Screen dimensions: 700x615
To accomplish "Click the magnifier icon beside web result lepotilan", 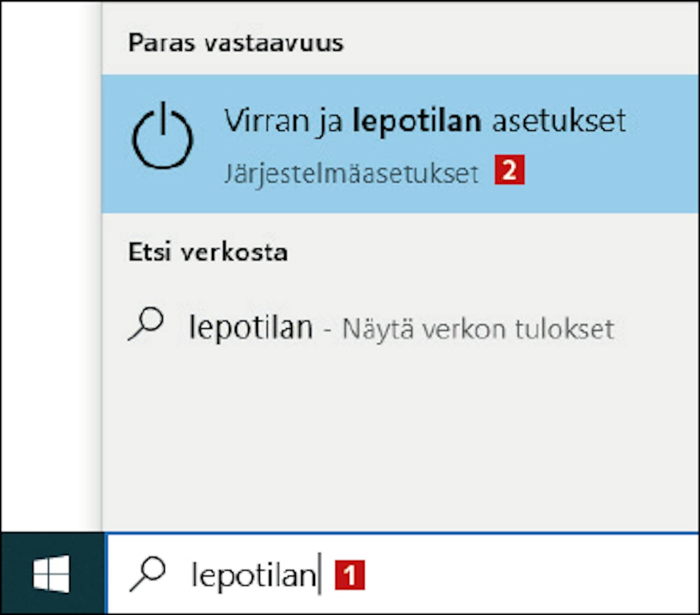I will pyautogui.click(x=146, y=324).
